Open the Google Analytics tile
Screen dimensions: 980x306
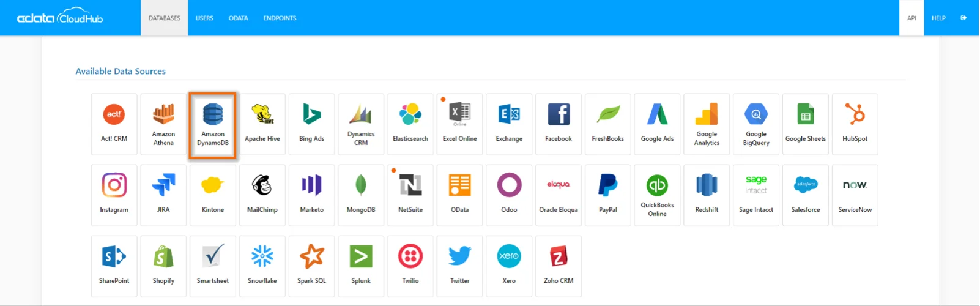tap(707, 124)
